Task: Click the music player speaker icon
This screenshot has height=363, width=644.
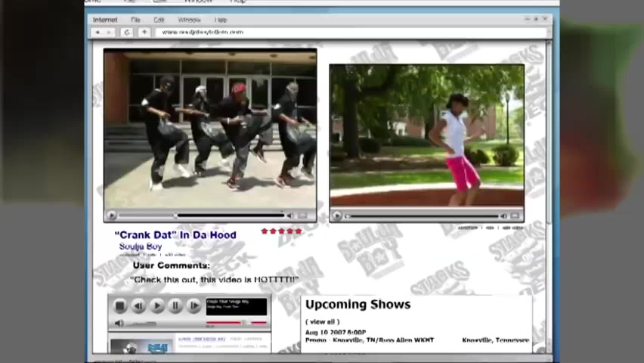Action: point(119,324)
